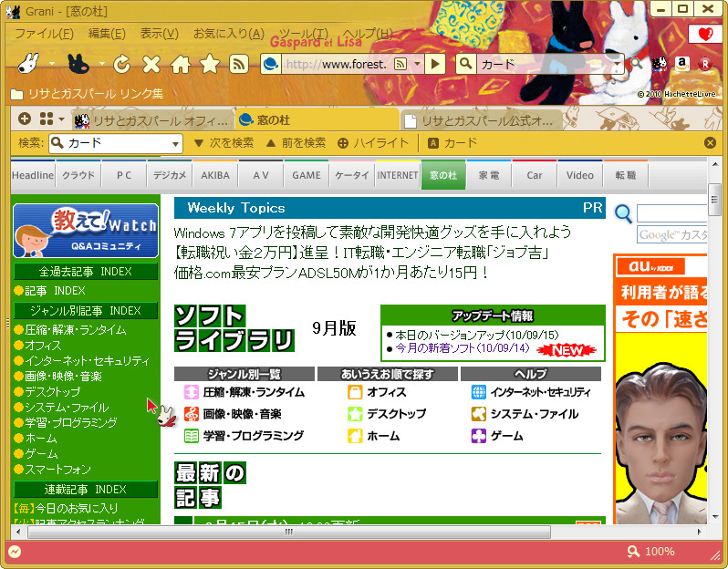The image size is (728, 569).
Task: Open the 今月の新着ソフト(10/09/14) link
Action: (462, 348)
